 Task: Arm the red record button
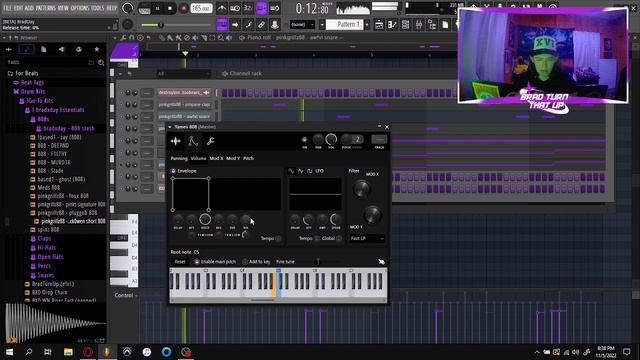pyautogui.click(x=183, y=8)
